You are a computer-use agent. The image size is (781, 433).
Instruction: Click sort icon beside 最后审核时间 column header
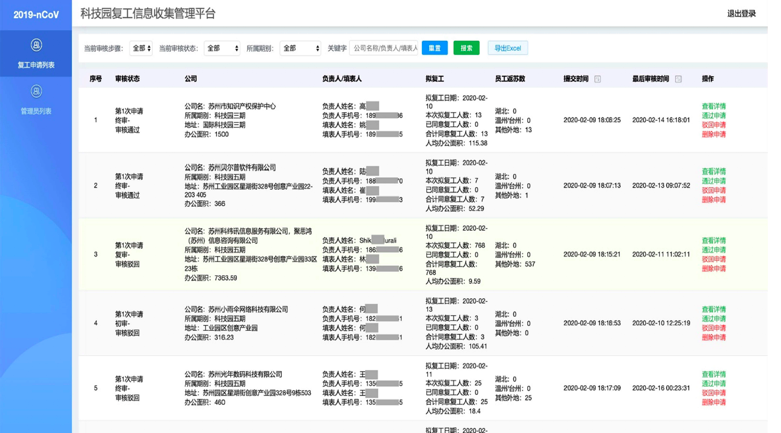click(678, 79)
